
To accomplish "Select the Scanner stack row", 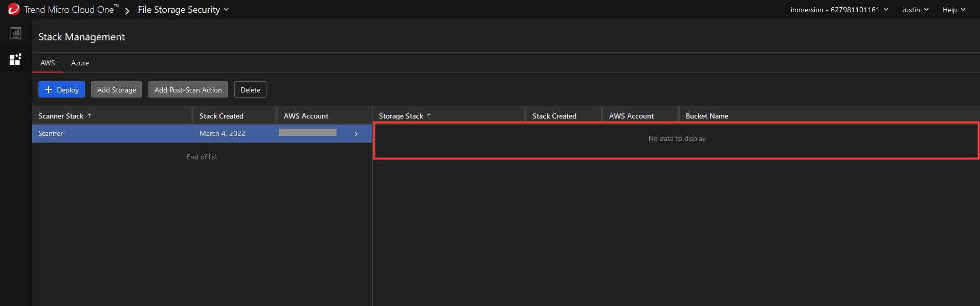I will point(202,134).
